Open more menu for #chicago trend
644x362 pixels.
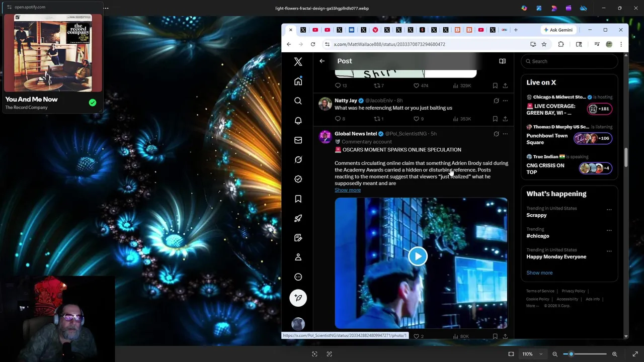tap(609, 230)
